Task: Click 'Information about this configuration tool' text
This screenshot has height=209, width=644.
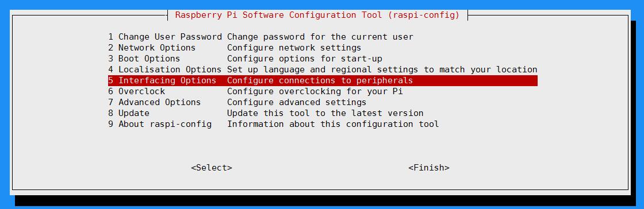Action: [333, 124]
